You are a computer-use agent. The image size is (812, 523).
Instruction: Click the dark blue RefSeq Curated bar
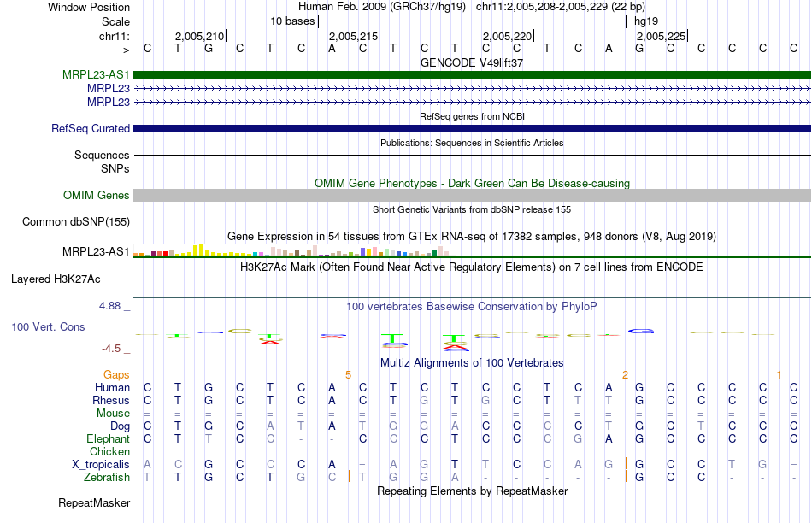[x=472, y=128]
